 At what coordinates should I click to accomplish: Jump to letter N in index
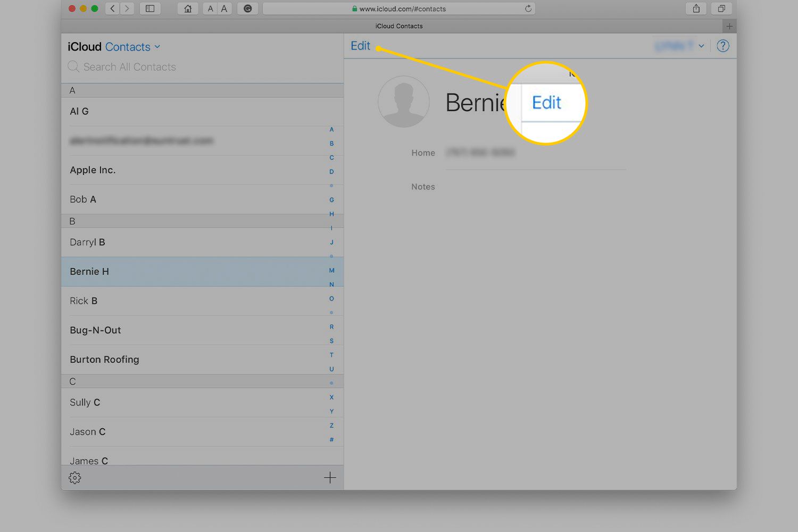point(331,285)
